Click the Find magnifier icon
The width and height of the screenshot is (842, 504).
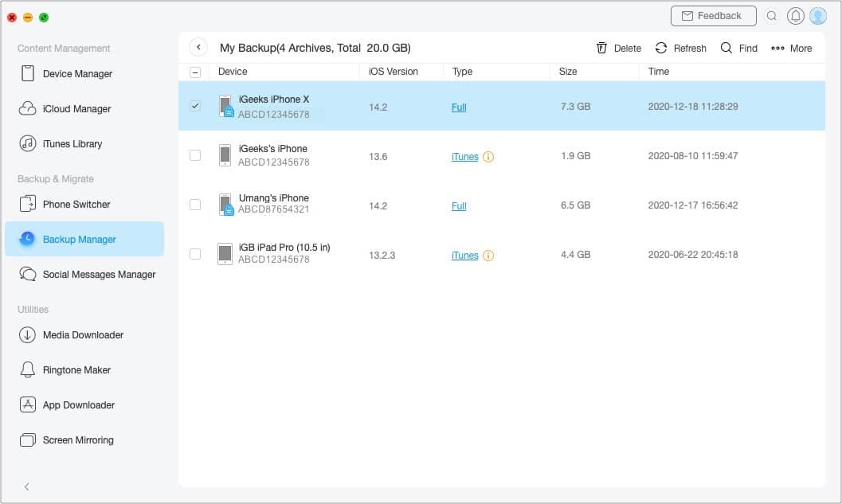tap(726, 48)
